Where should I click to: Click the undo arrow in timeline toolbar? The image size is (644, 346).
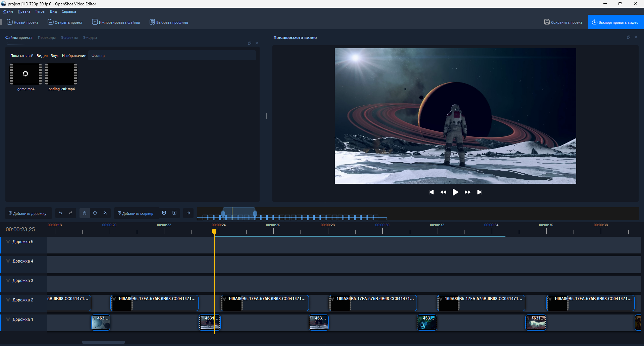(60, 213)
